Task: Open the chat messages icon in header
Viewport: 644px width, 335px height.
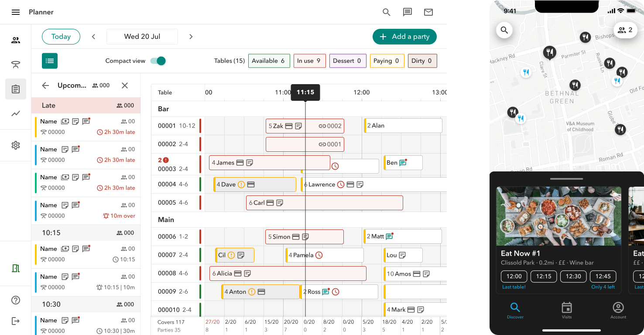Action: (x=408, y=12)
